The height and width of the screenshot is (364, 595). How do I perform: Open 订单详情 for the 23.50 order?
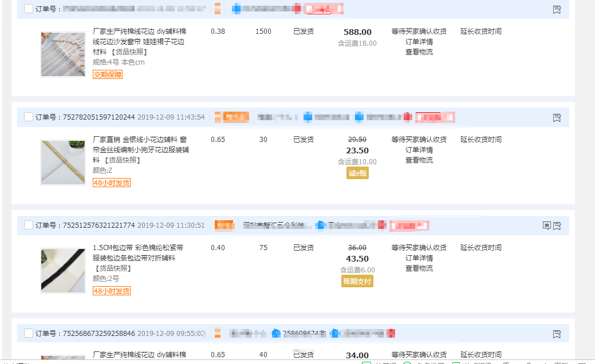click(419, 150)
